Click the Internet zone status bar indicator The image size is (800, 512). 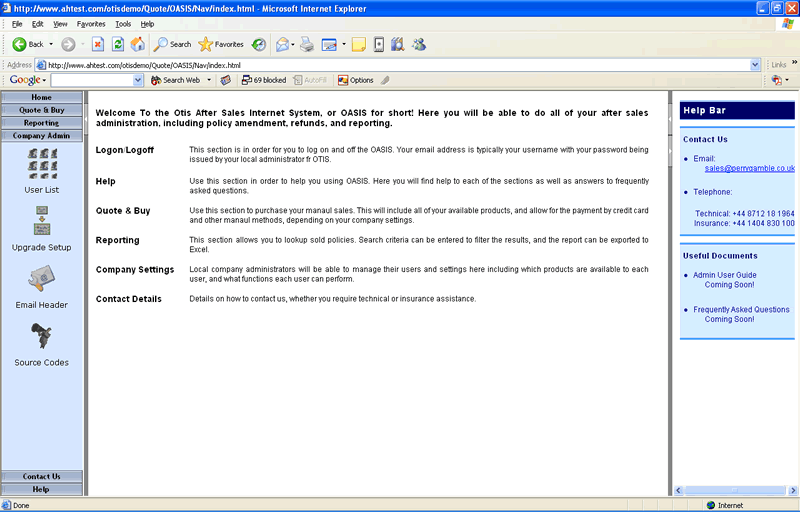724,505
